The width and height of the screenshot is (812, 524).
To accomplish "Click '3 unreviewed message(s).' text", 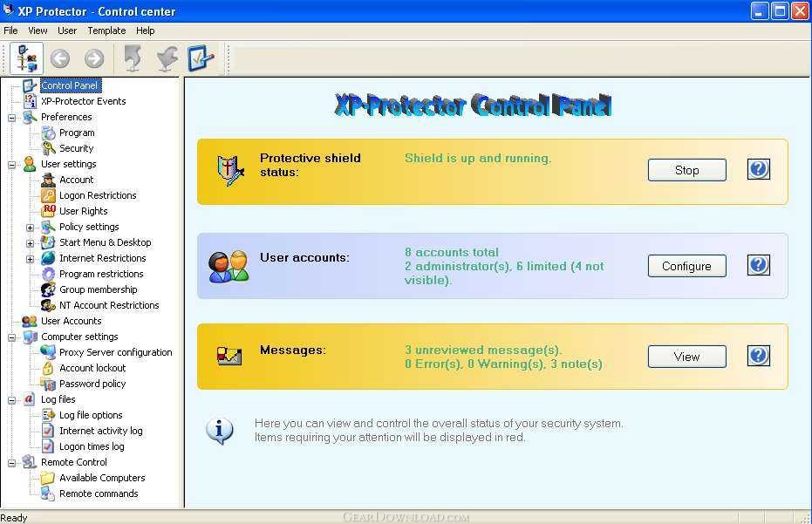I will [x=483, y=350].
